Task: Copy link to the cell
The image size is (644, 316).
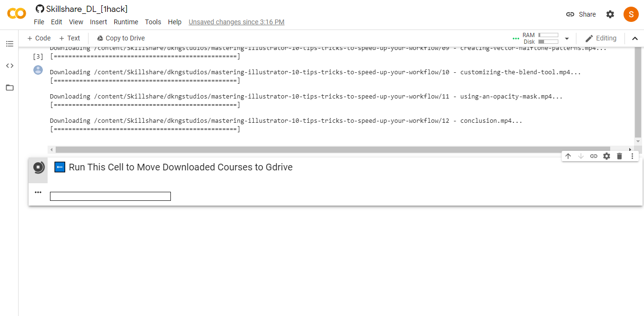Action: point(594,156)
